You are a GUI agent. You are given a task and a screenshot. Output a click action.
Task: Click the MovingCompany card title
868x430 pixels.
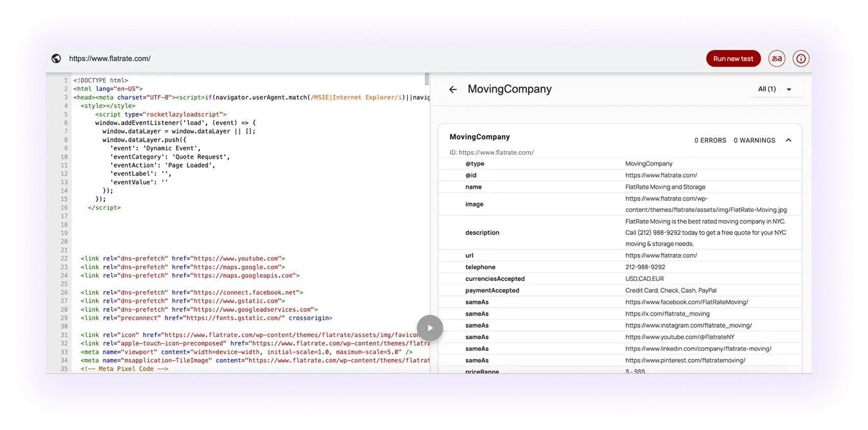pos(479,137)
